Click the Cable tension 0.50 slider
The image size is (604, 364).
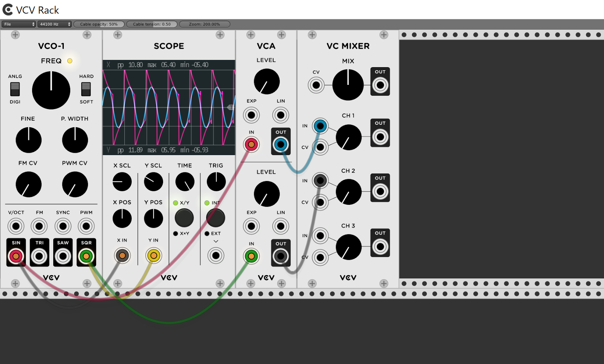[x=152, y=24]
